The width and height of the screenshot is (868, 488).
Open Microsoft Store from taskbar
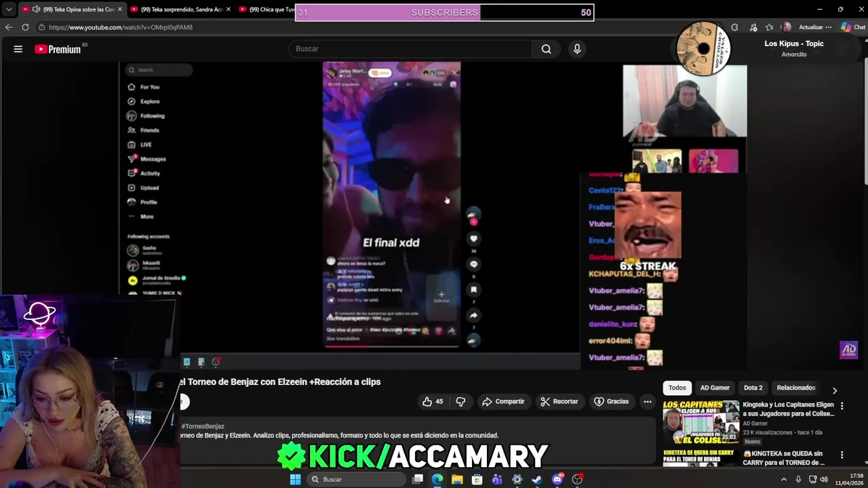[477, 479]
